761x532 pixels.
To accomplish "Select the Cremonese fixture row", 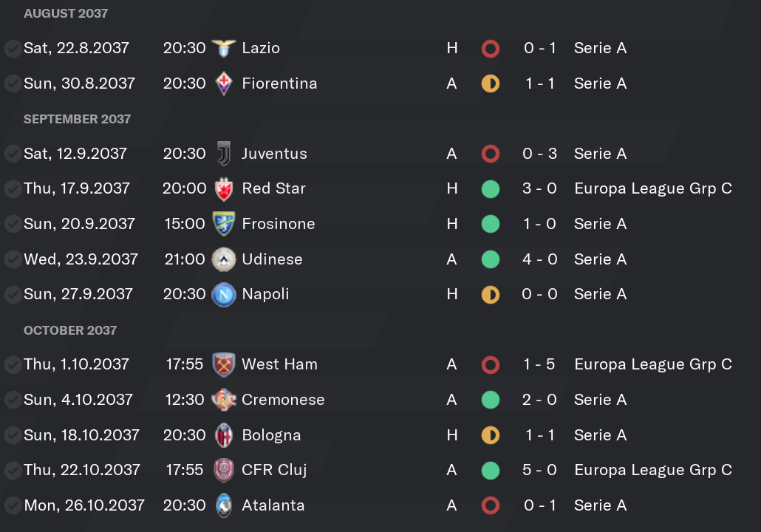I will (380, 400).
